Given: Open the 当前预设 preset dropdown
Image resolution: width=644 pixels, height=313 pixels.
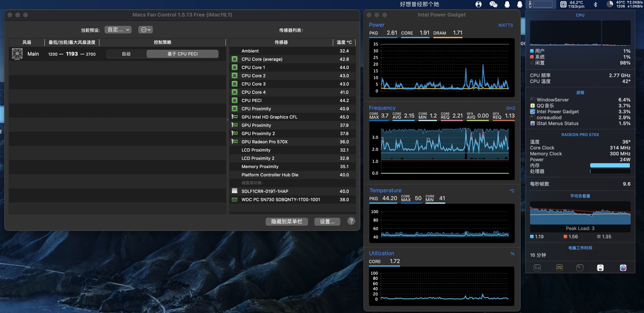Looking at the screenshot, I should (118, 30).
